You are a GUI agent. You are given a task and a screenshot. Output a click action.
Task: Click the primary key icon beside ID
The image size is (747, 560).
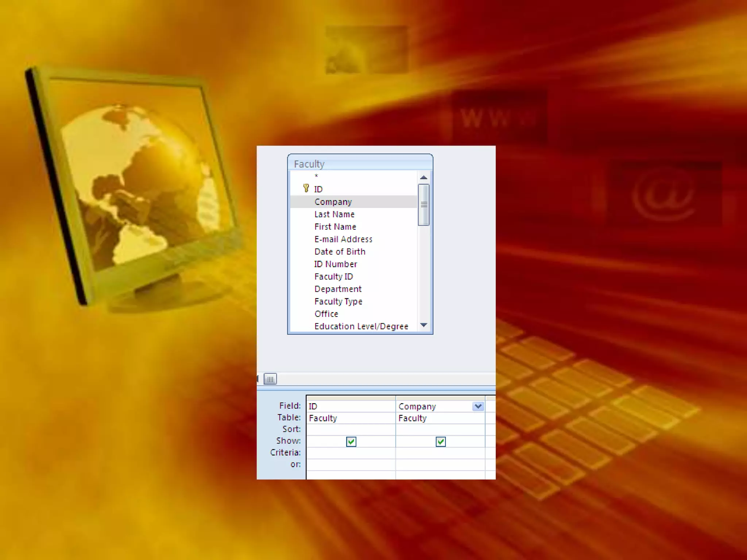click(306, 188)
